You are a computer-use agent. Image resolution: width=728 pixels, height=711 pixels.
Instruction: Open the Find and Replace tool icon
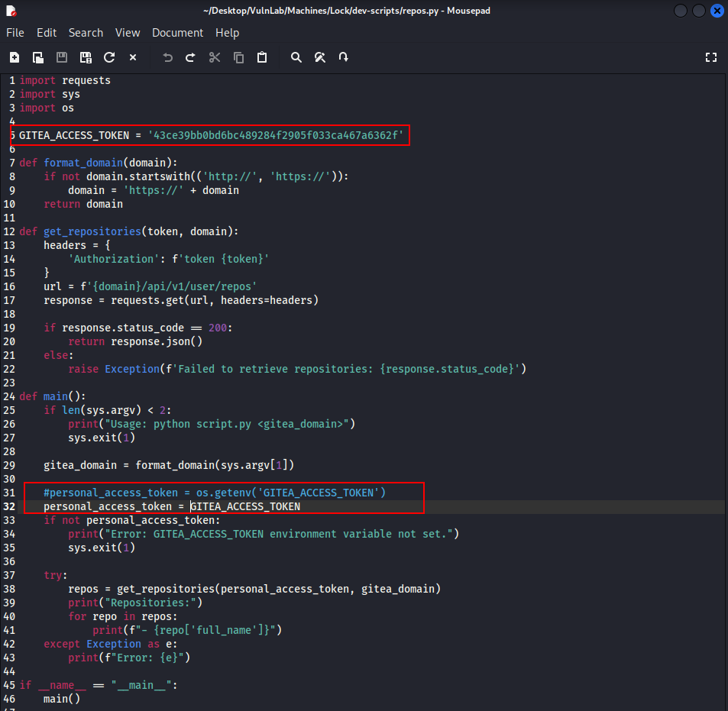pyautogui.click(x=320, y=57)
